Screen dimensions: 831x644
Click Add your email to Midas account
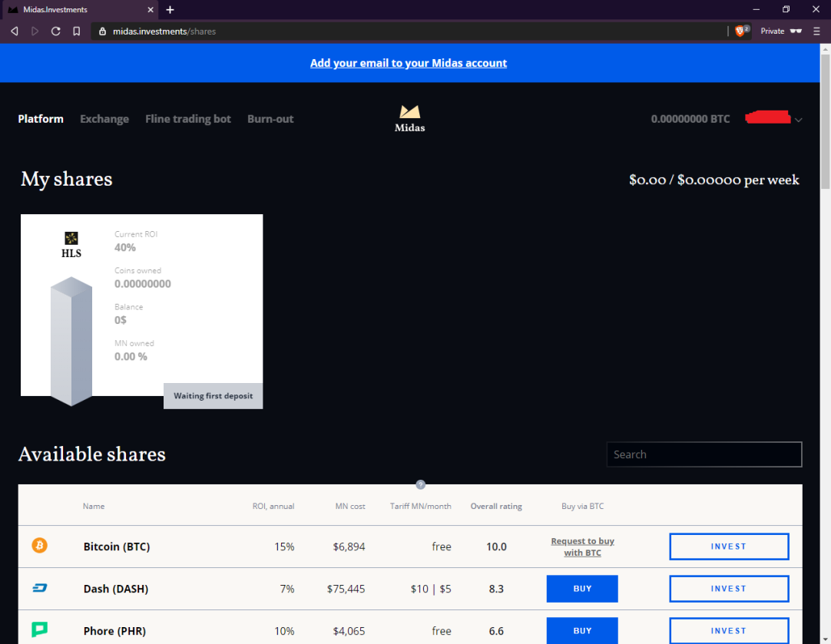click(409, 63)
